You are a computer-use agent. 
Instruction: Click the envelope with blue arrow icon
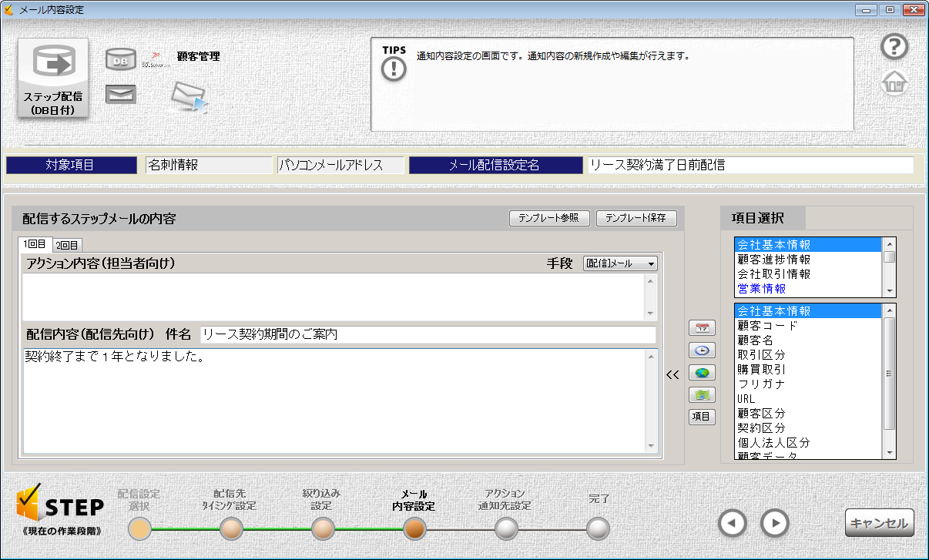point(189,96)
